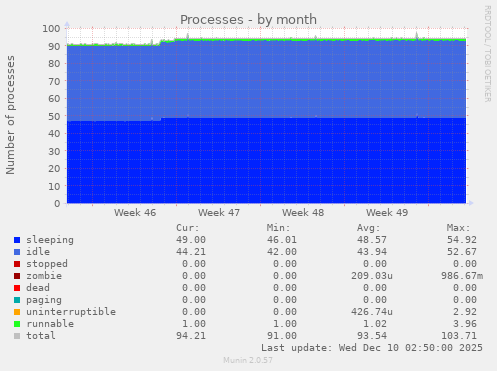Click the y-axis label 100

51,29
